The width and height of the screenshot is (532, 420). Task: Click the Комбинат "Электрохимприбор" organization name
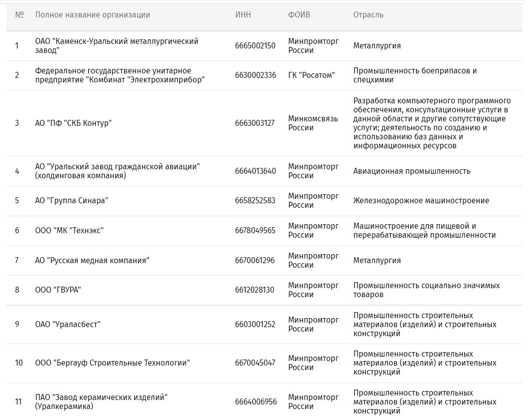120,75
